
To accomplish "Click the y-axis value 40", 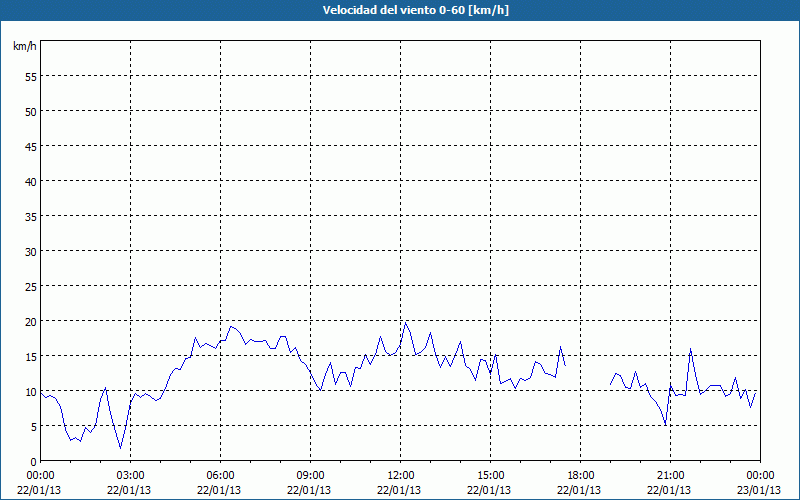I will (31, 181).
